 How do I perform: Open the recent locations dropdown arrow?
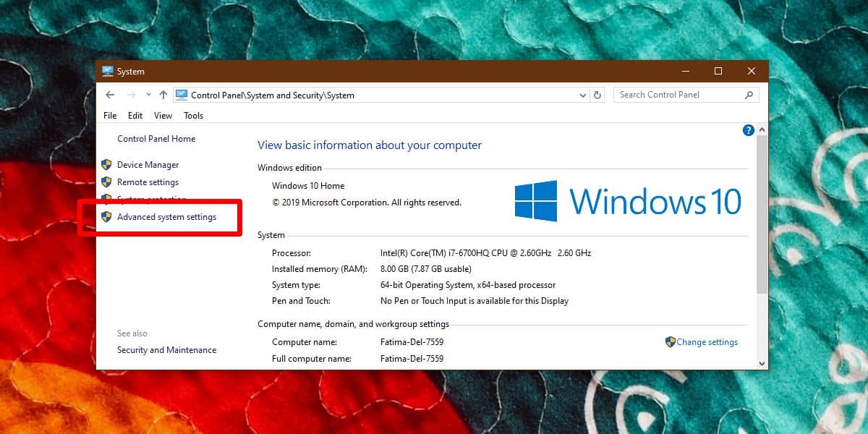tap(148, 95)
